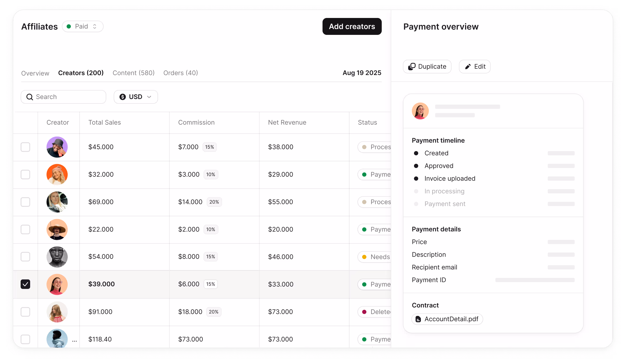The image size is (626, 364).
Task: Switch to the Overview tab
Action: click(x=35, y=73)
